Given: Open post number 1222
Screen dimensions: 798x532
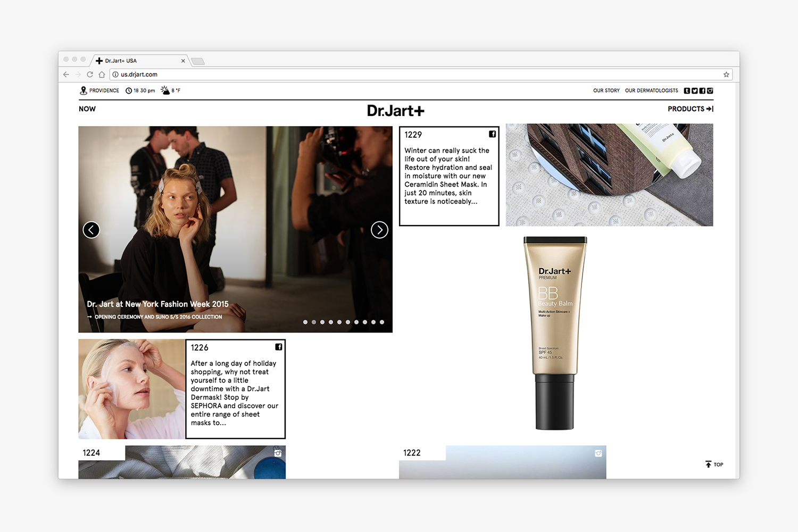Looking at the screenshot, I should (412, 453).
